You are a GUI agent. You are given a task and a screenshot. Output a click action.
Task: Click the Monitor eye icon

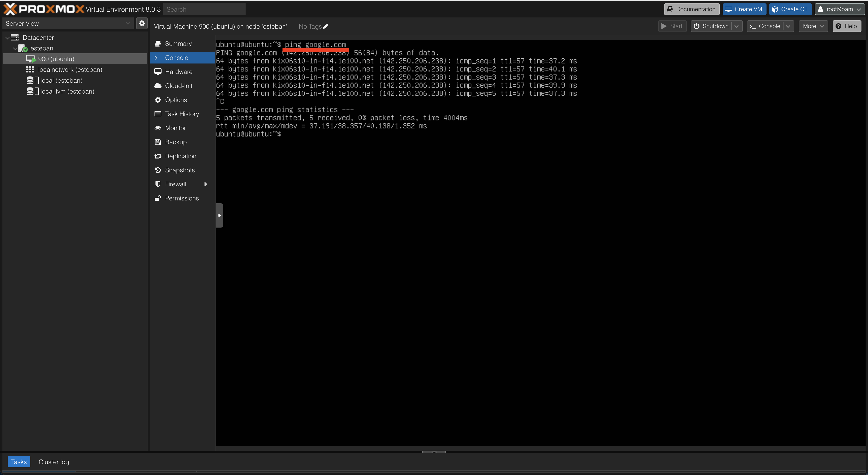pyautogui.click(x=158, y=128)
